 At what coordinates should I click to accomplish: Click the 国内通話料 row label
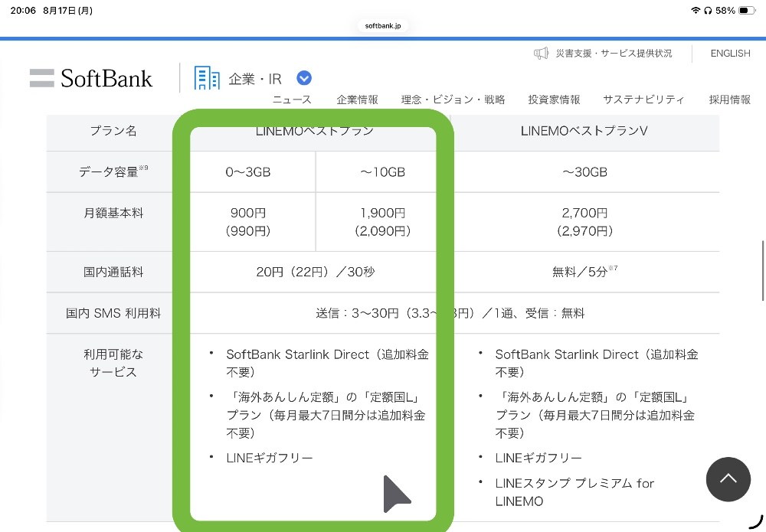(x=113, y=272)
